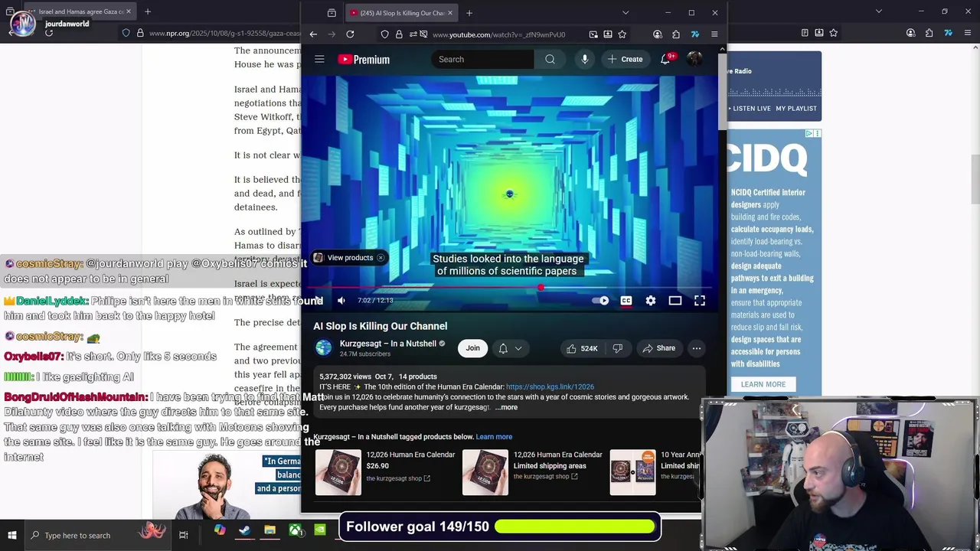Viewport: 980px width, 551px height.
Task: Mute the video with speaker icon
Action: (341, 301)
